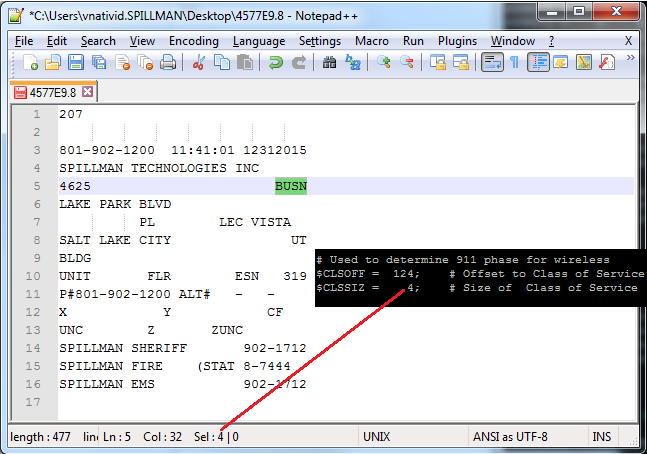Open the Window menu
This screenshot has height=454, width=647.
click(512, 41)
